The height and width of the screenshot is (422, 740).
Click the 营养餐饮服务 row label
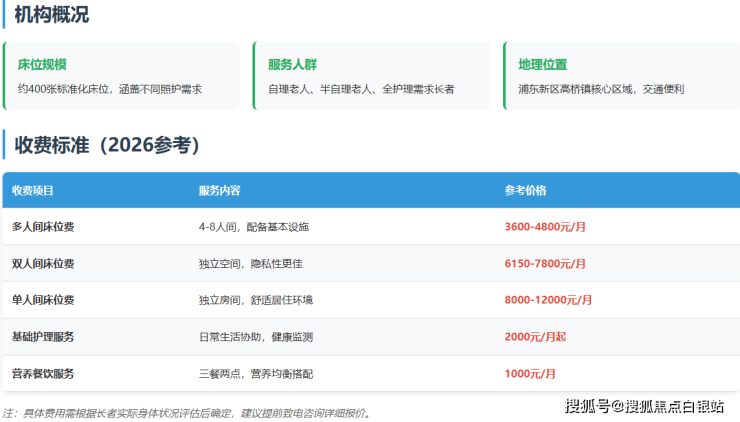43,374
